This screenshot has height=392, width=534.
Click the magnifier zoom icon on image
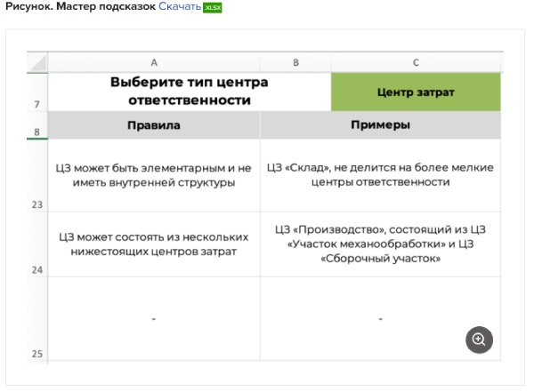coord(479,339)
